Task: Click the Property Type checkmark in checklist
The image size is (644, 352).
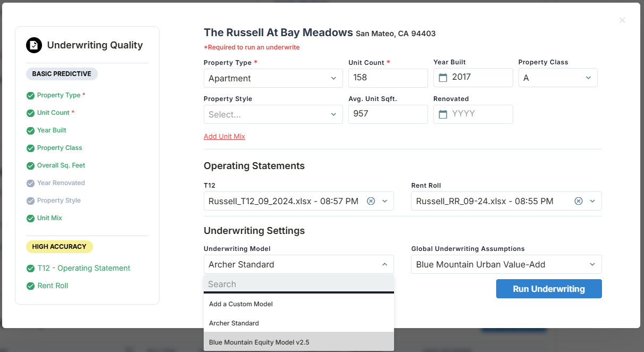Action: tap(30, 96)
